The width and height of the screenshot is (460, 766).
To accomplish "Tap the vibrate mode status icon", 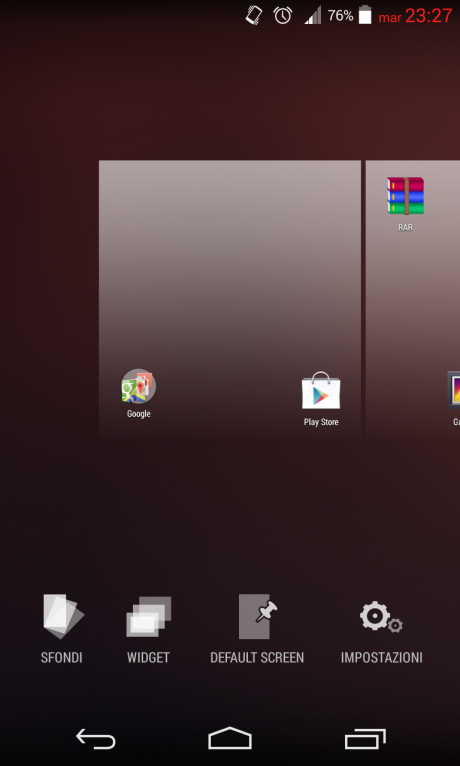I will pyautogui.click(x=254, y=15).
